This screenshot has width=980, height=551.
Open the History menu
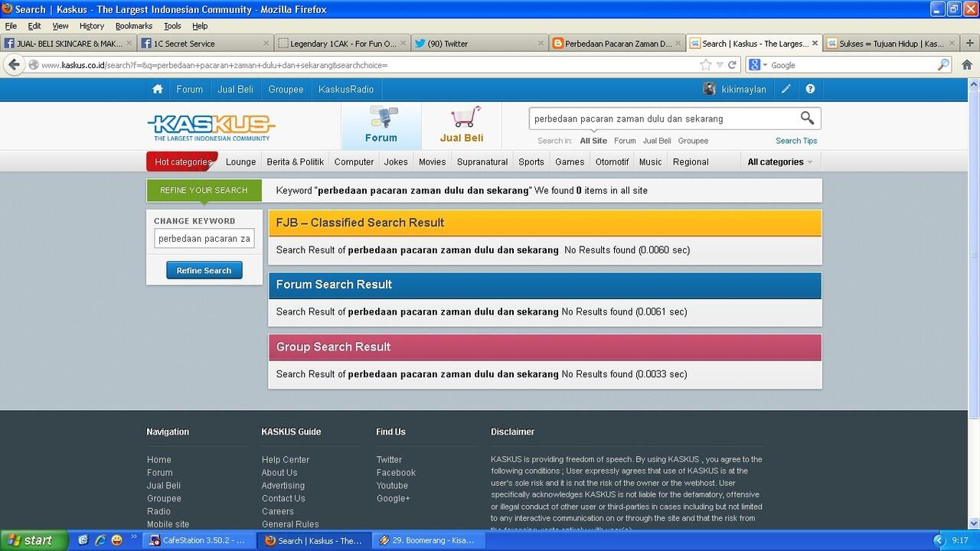[x=92, y=26]
